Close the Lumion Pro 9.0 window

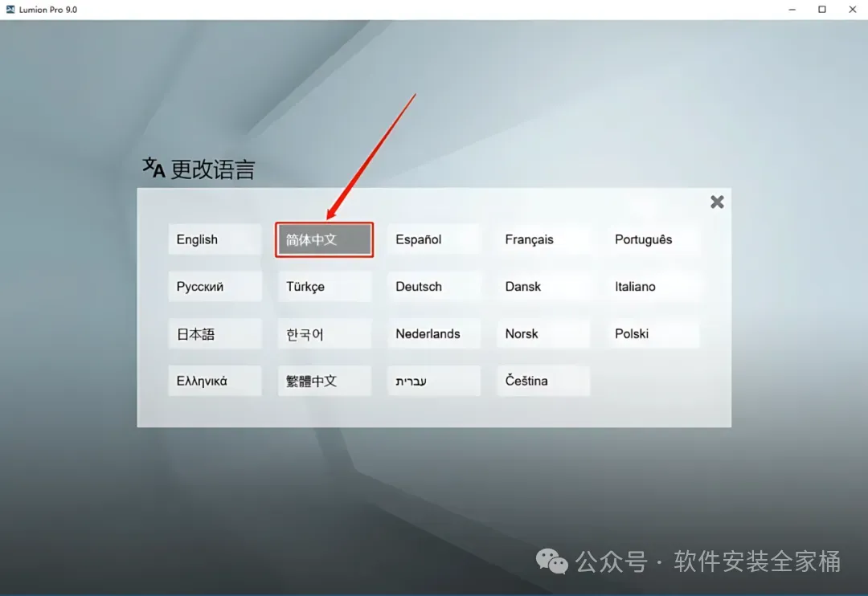(x=853, y=10)
